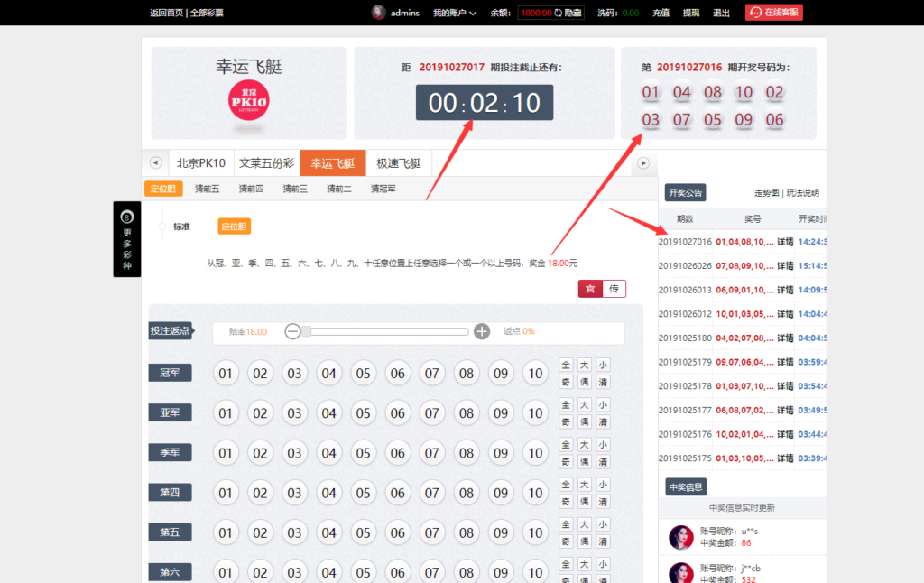Image resolution: width=924 pixels, height=583 pixels.
Task: Click the plus icon on rebate slider
Action: tap(482, 331)
